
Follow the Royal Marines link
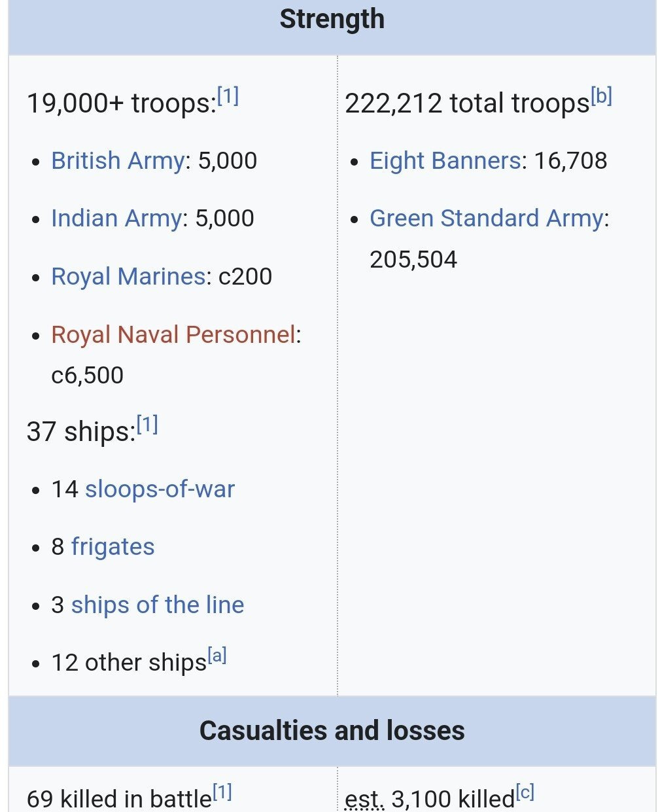pyautogui.click(x=128, y=277)
